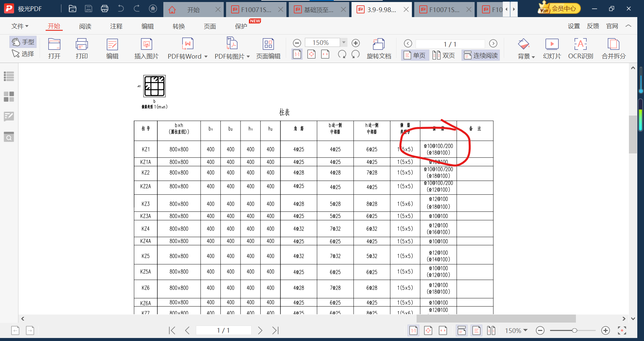Jump to first page in bottom navigation
The image size is (644, 341).
(x=172, y=331)
